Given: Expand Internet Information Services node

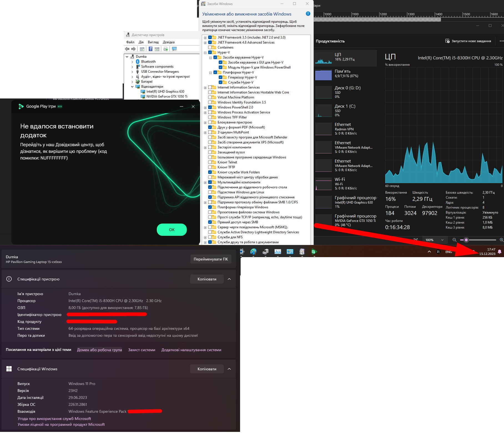Looking at the screenshot, I should pyautogui.click(x=205, y=88).
